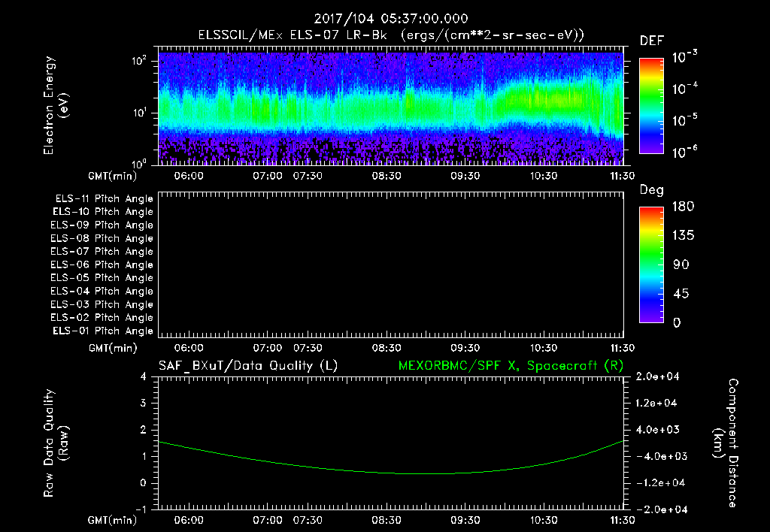Image resolution: width=770 pixels, height=532 pixels.
Task: Click the '135' tick on Deg color bar
Action: pos(683,236)
